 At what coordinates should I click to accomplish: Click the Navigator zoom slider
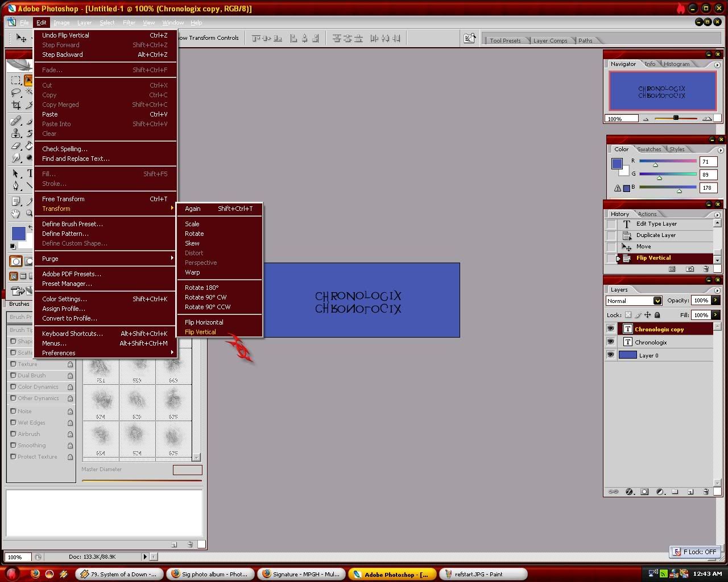(x=676, y=118)
